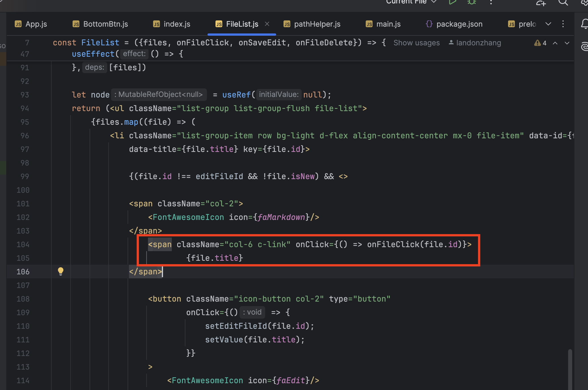Click setEditFileId on line 110
The width and height of the screenshot is (588, 390).
(236, 326)
